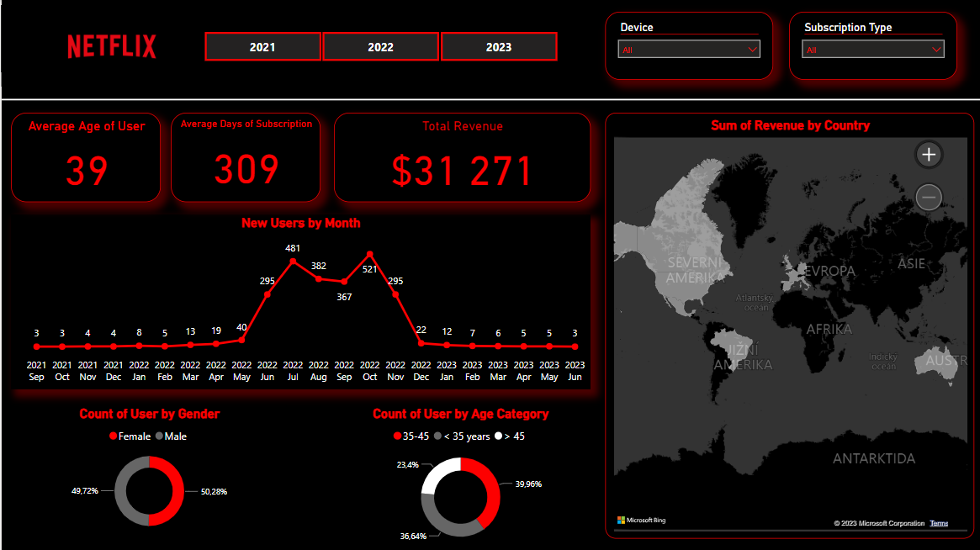Click the AFRIKA map label
The width and height of the screenshot is (980, 550).
pos(829,329)
